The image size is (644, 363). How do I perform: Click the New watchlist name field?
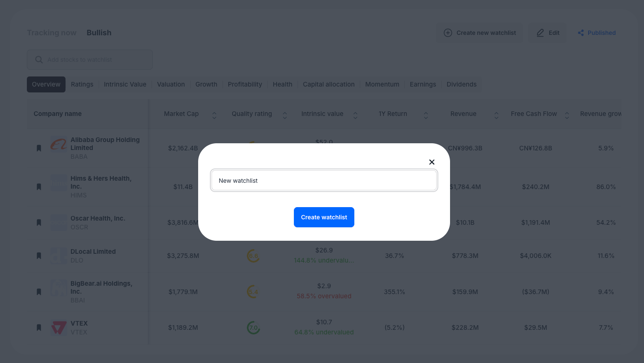(324, 181)
